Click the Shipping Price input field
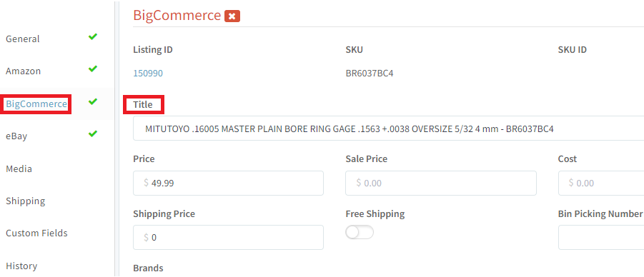This screenshot has height=277, width=644. click(228, 237)
